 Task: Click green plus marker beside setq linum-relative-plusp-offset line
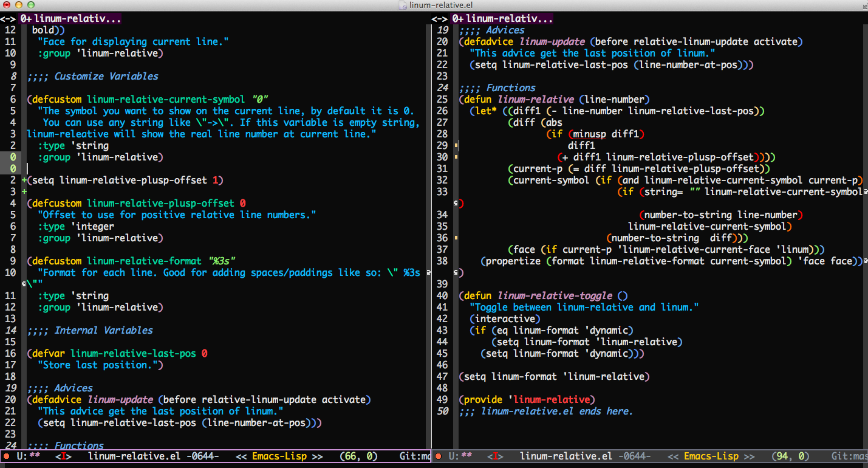tap(24, 180)
